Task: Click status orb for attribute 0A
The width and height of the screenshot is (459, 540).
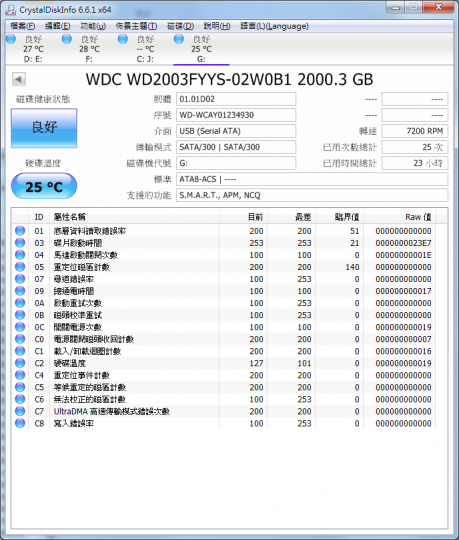Action: (20, 303)
